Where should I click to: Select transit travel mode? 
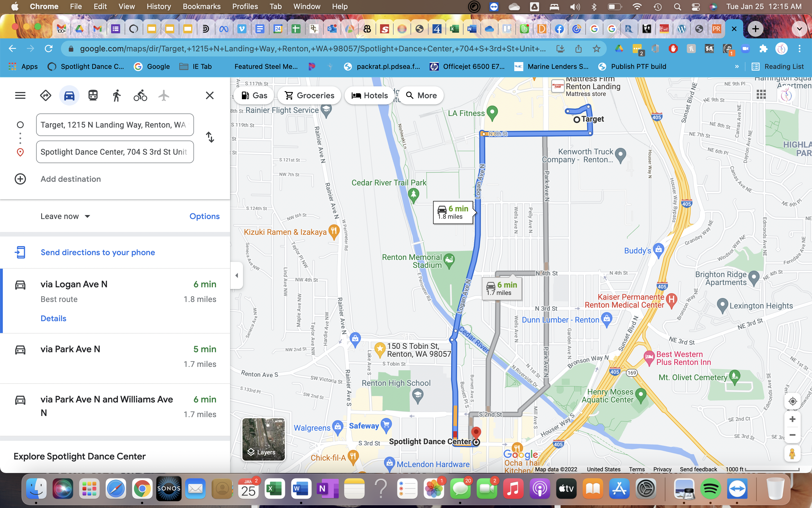[x=93, y=95]
